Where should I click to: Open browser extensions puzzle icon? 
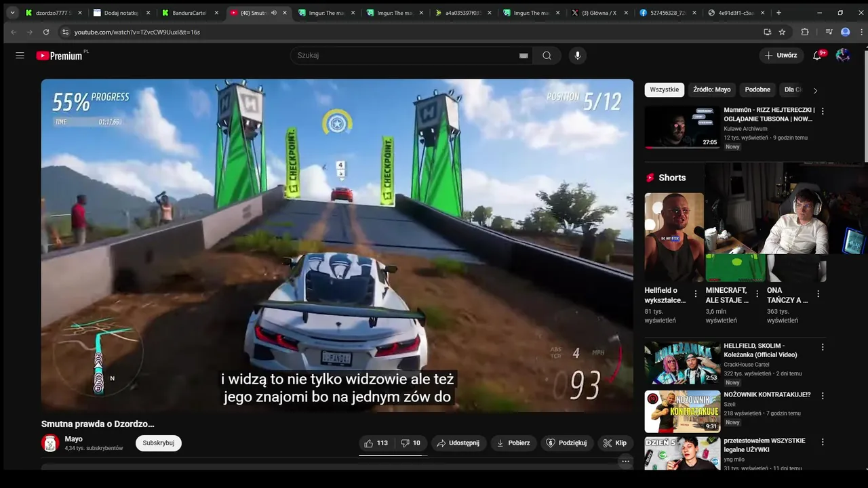tap(805, 32)
